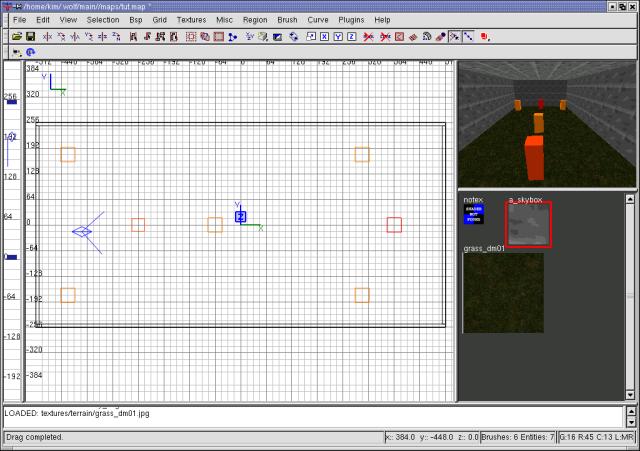This screenshot has width=640, height=451.
Task: Open the View menu
Action: 68,20
